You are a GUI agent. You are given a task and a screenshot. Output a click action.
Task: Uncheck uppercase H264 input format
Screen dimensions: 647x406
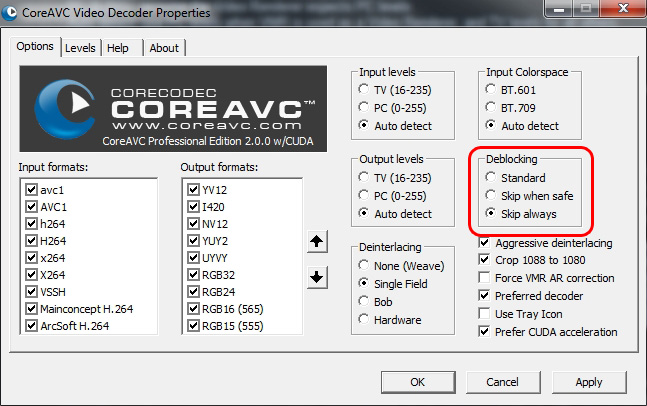pyautogui.click(x=31, y=241)
